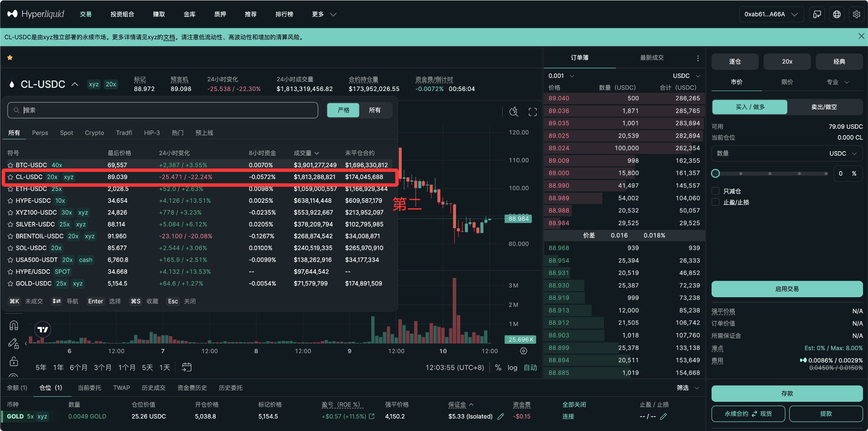Enter fullscreen chart mode via brackets icon
The height and width of the screenshot is (431, 868).
(x=533, y=112)
